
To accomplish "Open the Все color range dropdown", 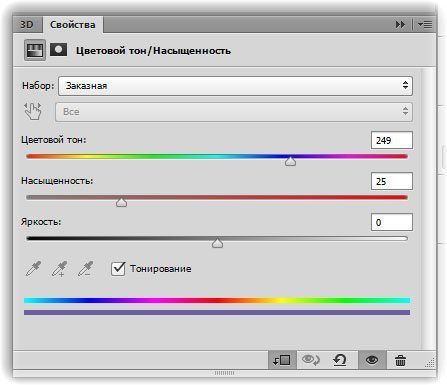I will pyautogui.click(x=234, y=112).
